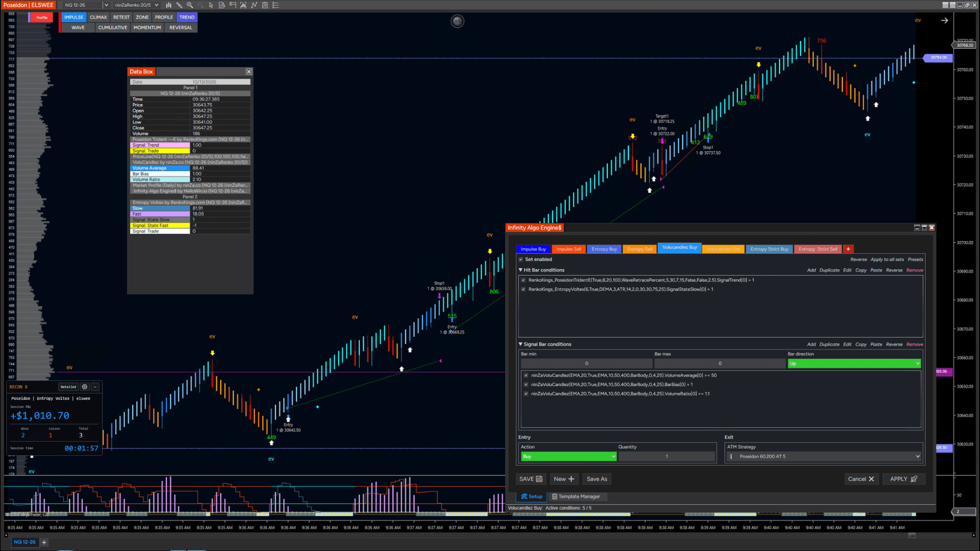Viewport: 980px width, 551px height.
Task: Click the Quantity input field
Action: [666, 457]
